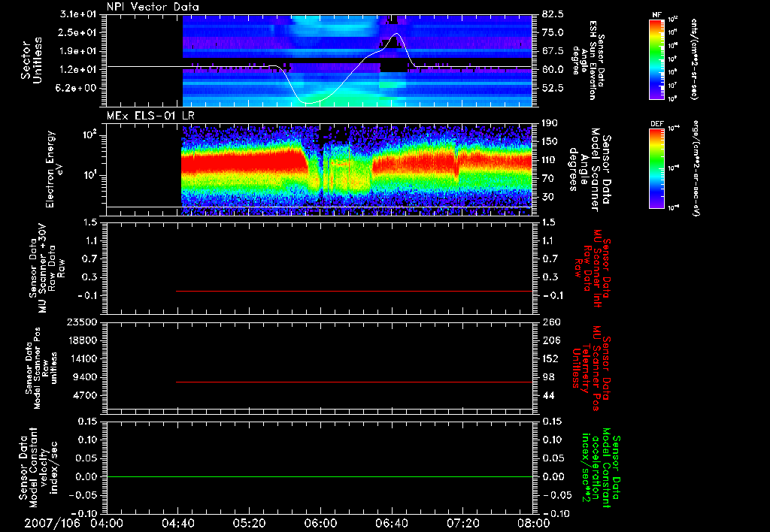The height and width of the screenshot is (532, 770).
Task: Click the 'ESH Sun Elevation Angle' right axis label
Action: 588,60
